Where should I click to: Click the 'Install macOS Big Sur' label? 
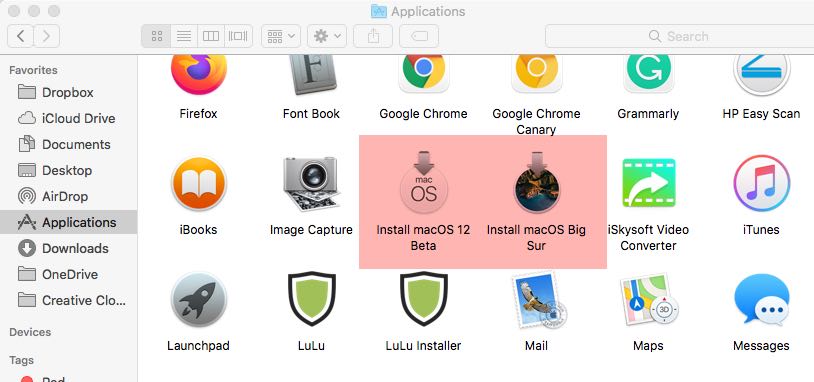[536, 237]
